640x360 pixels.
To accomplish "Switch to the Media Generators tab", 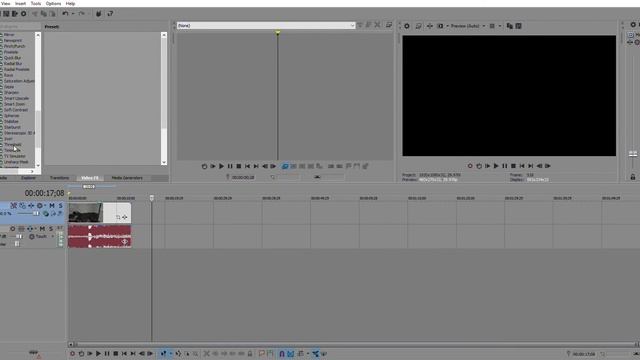I will click(x=127, y=178).
